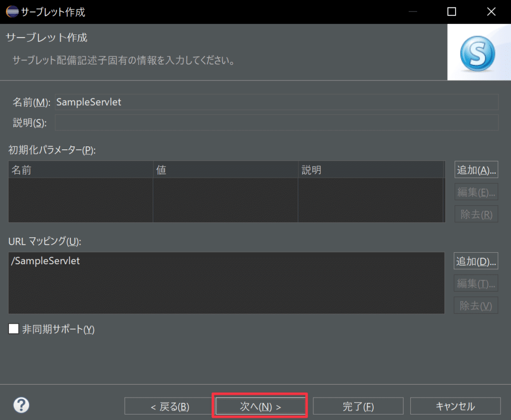Click the Eclipse icon in the title bar
The image size is (511, 420).
pyautogui.click(x=11, y=11)
